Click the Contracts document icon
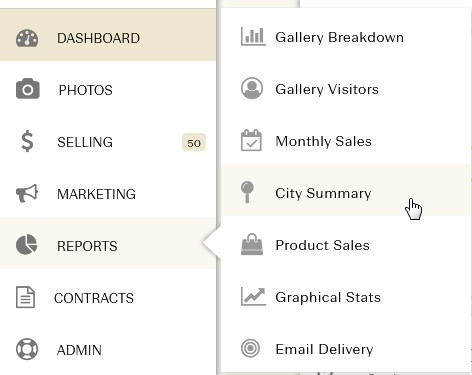This screenshot has width=472, height=375. tap(25, 297)
